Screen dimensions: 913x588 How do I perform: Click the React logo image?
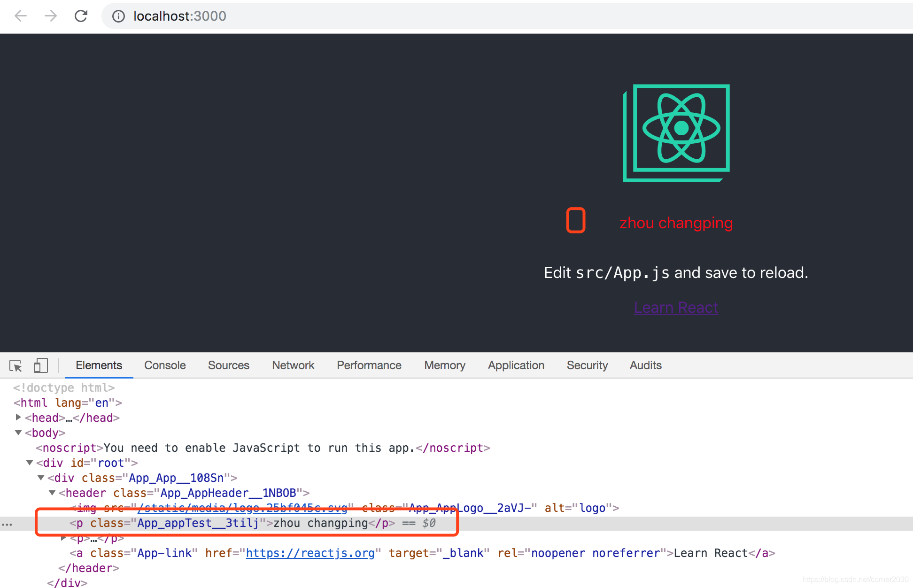point(676,133)
